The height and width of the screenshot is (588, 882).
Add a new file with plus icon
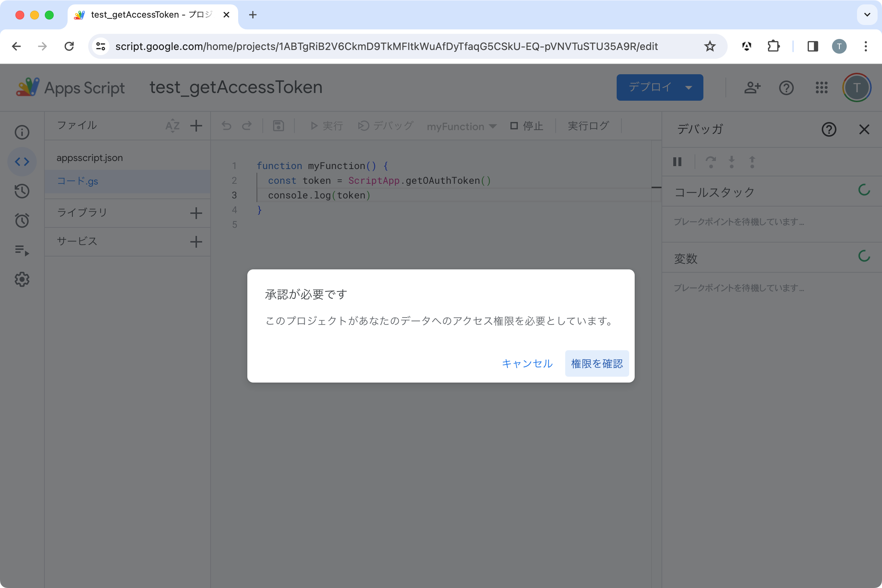tap(196, 126)
